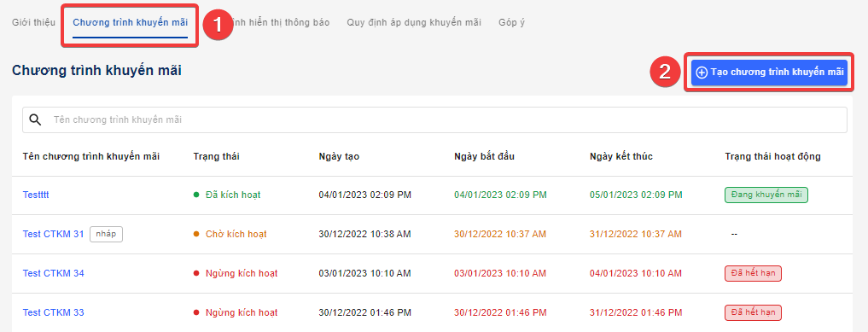Screen dimensions: 868x332
Task: Switch to Chương trình khuyến mãi tab
Action: (x=130, y=23)
